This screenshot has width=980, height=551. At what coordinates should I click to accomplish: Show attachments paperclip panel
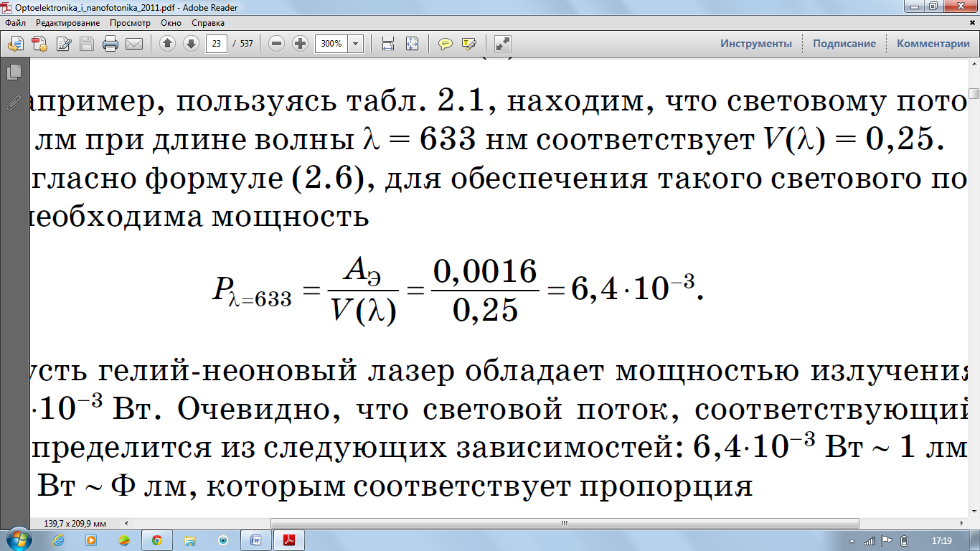click(14, 103)
